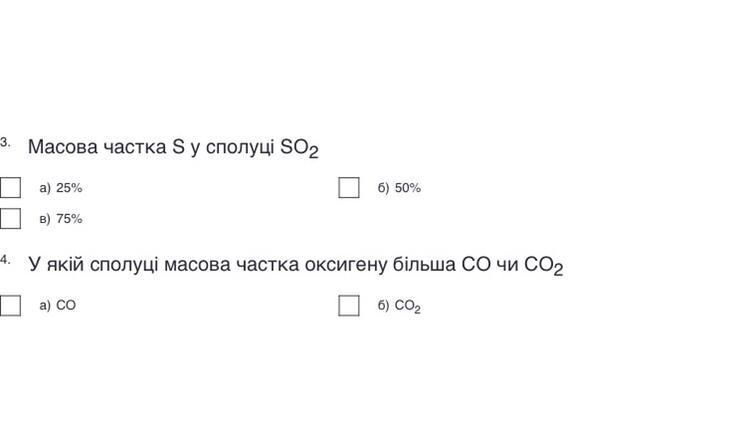The width and height of the screenshot is (746, 424).
Task: Click the word 'Масова' starting question 3
Action: point(62,148)
